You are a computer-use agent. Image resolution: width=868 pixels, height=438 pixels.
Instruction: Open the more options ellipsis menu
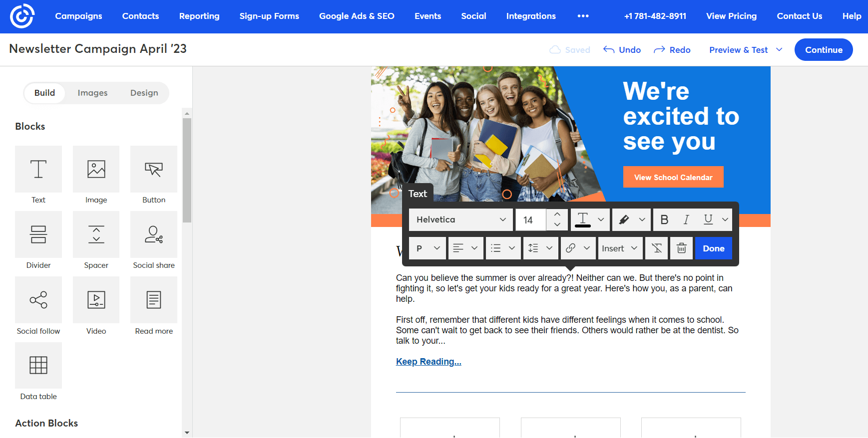(583, 16)
